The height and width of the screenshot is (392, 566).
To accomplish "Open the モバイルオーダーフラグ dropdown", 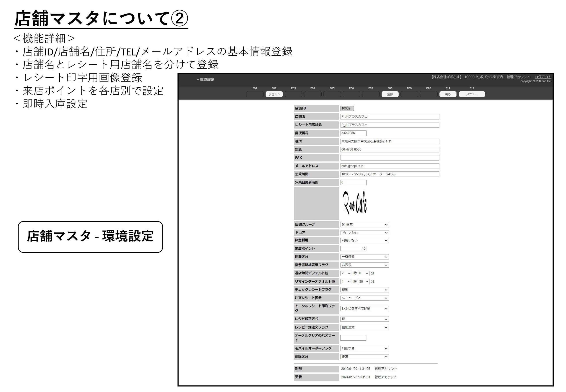I will click(x=364, y=348).
